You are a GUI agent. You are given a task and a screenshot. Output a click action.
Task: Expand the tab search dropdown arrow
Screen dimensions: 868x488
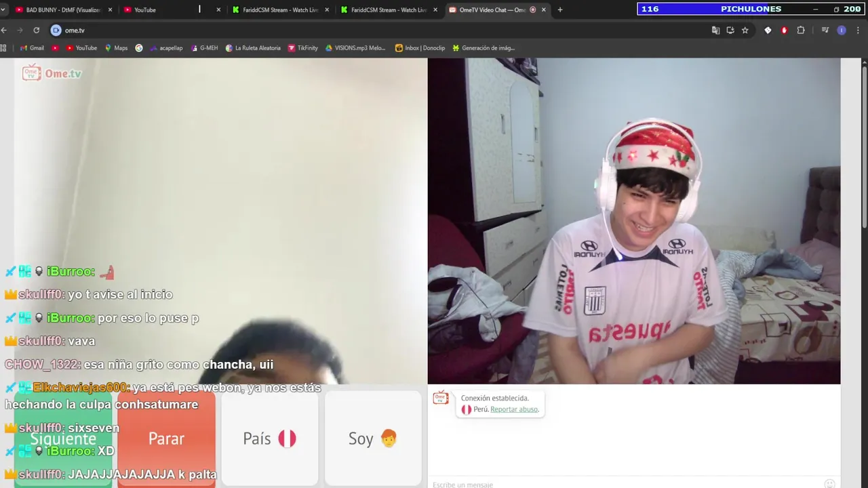coord(3,9)
